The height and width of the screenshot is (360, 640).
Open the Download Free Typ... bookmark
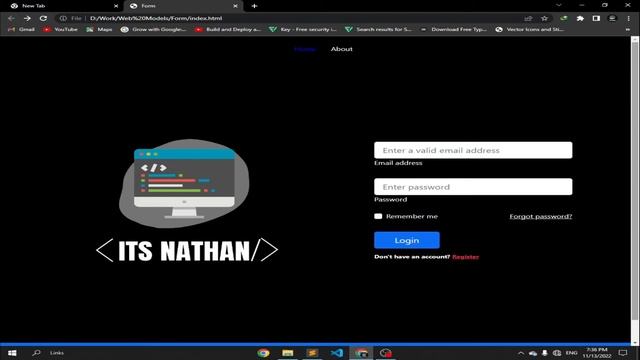point(453,29)
